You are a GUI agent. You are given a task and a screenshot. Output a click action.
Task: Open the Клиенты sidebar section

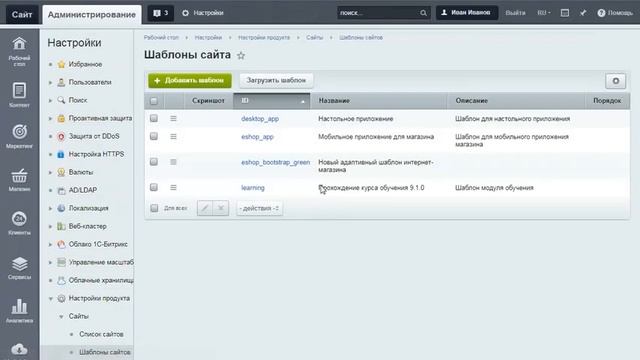[x=19, y=223]
